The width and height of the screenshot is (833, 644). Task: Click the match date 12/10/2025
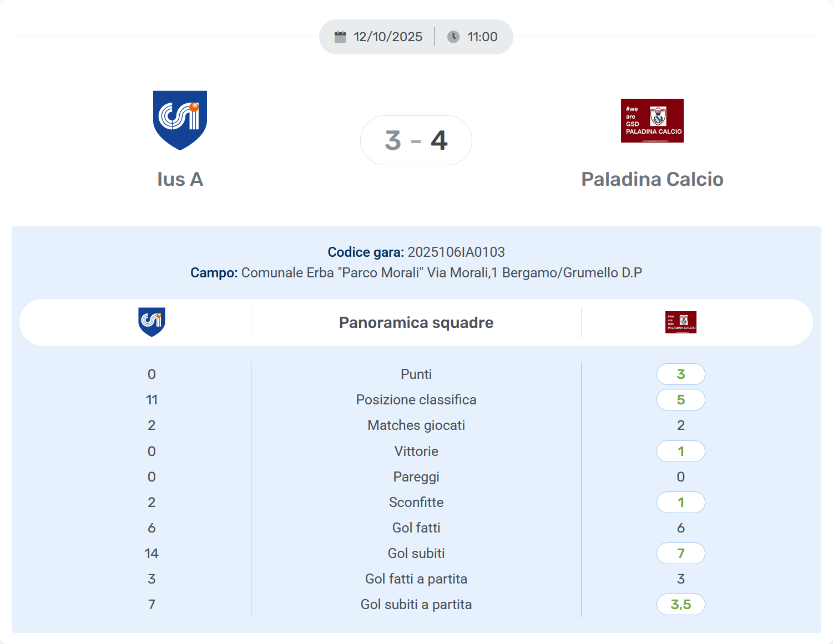tap(388, 37)
